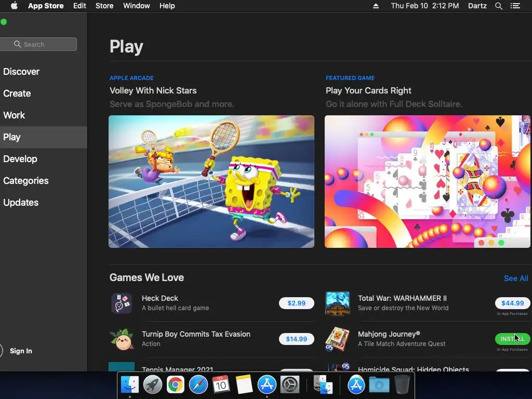This screenshot has width=532, height=399.
Task: Click the Games We Love heading
Action: (x=147, y=277)
